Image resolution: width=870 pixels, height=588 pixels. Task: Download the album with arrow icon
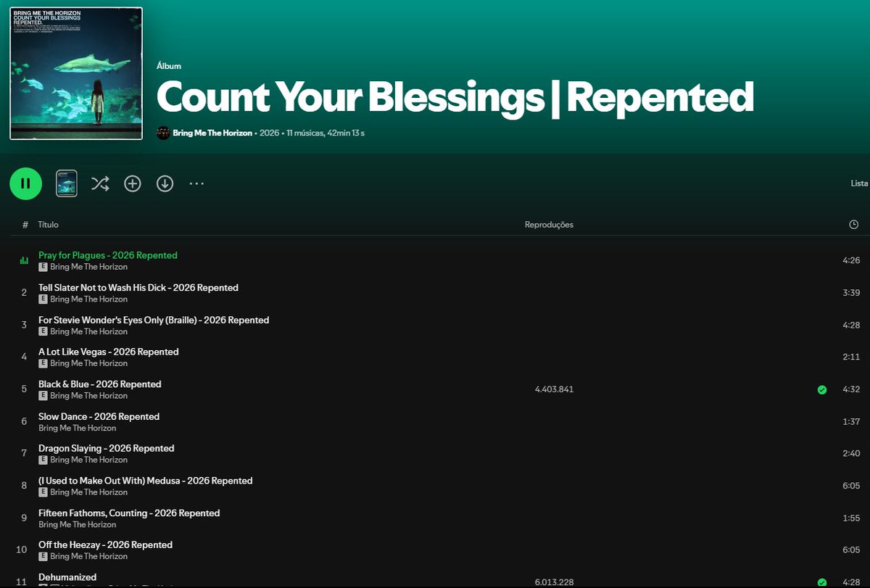(165, 183)
